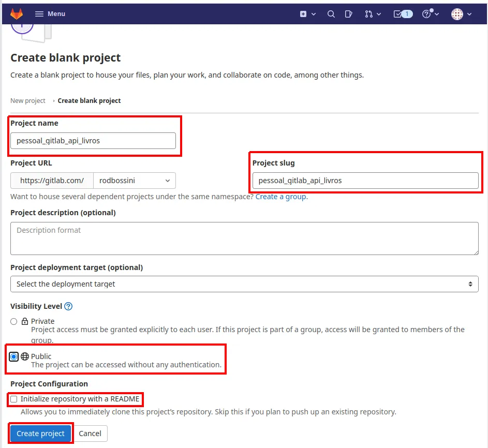Go to New project breadcrumb
488x448 pixels.
(x=28, y=101)
